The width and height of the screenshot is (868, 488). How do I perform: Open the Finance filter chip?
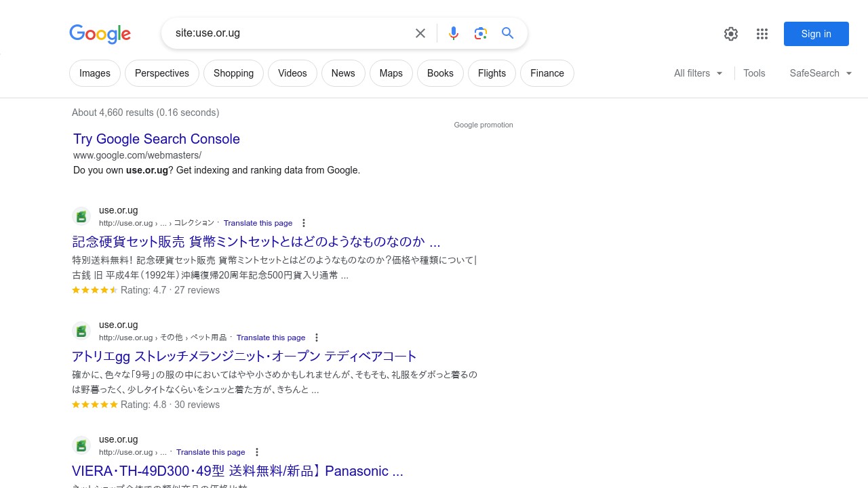click(547, 73)
